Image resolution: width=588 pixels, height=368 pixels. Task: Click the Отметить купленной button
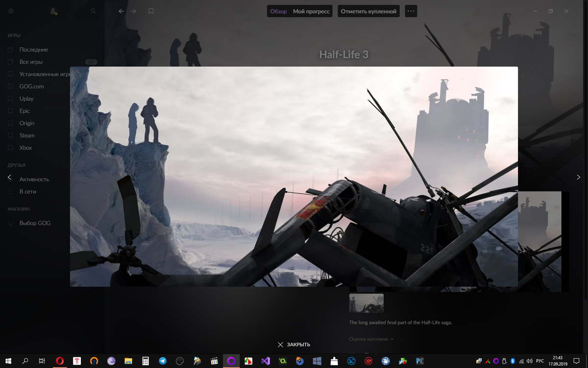click(368, 11)
